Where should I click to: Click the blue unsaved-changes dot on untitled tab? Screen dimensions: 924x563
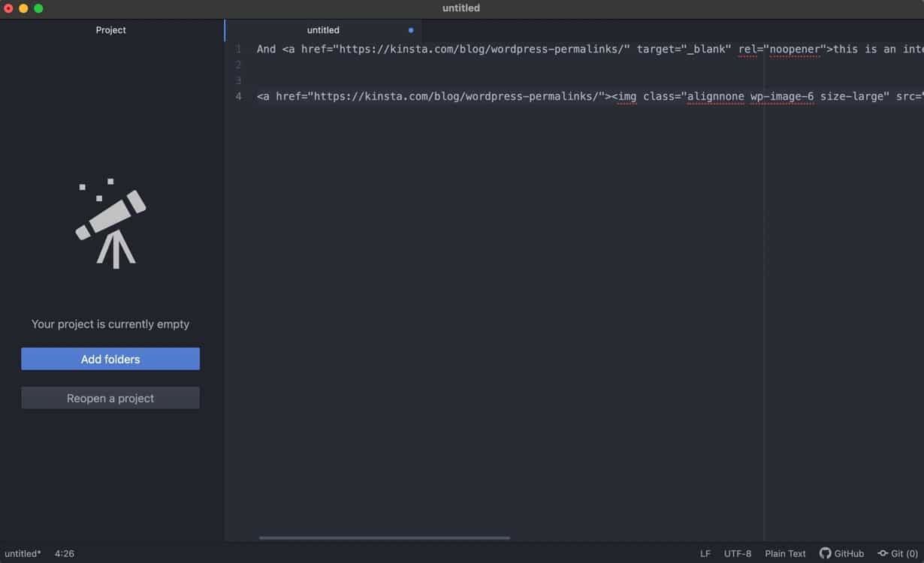(x=410, y=30)
